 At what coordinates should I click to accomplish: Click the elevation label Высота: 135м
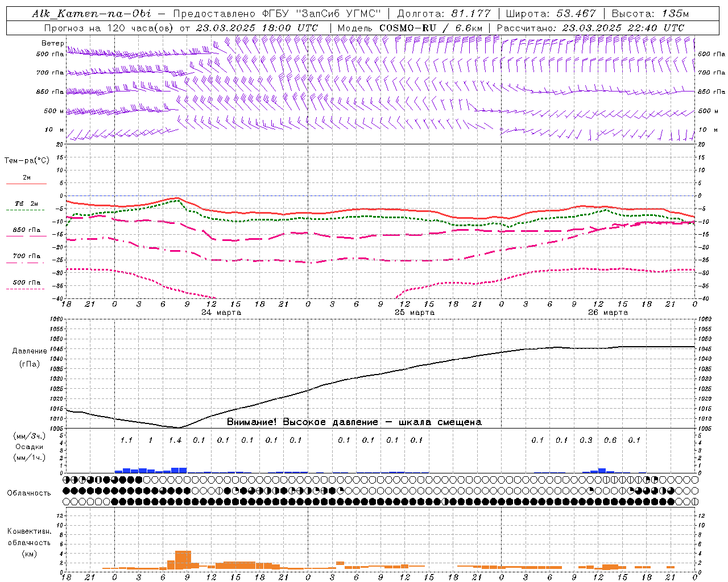650,14
